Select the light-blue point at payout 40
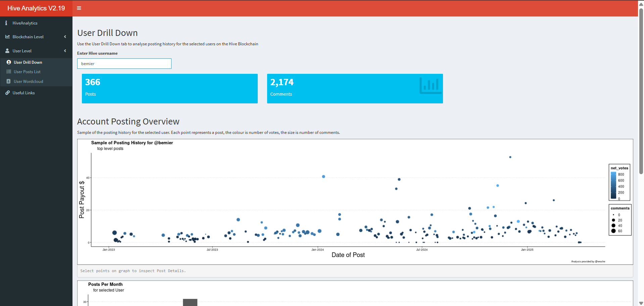 pyautogui.click(x=324, y=176)
